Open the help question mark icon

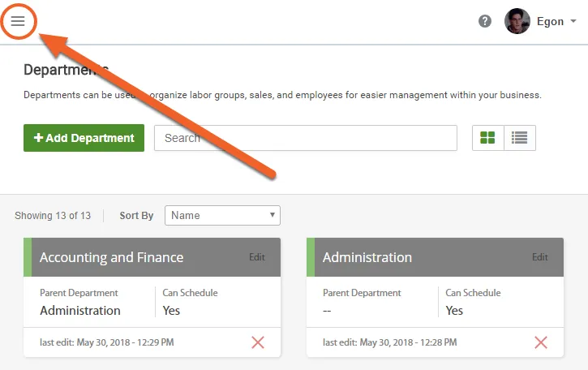[485, 21]
